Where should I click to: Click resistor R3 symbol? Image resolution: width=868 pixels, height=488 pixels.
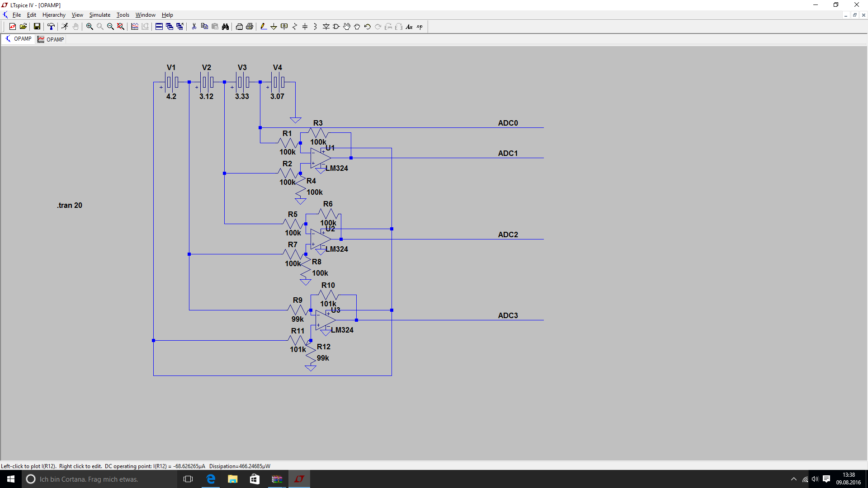pyautogui.click(x=318, y=133)
